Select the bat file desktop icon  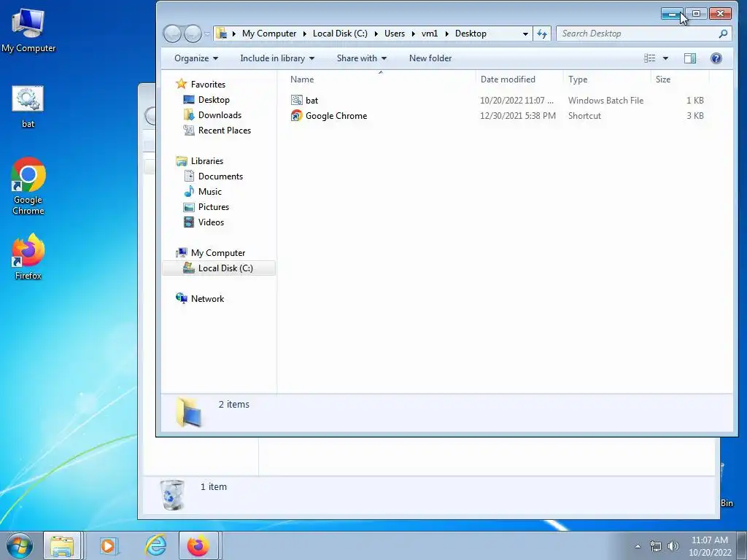click(x=28, y=107)
